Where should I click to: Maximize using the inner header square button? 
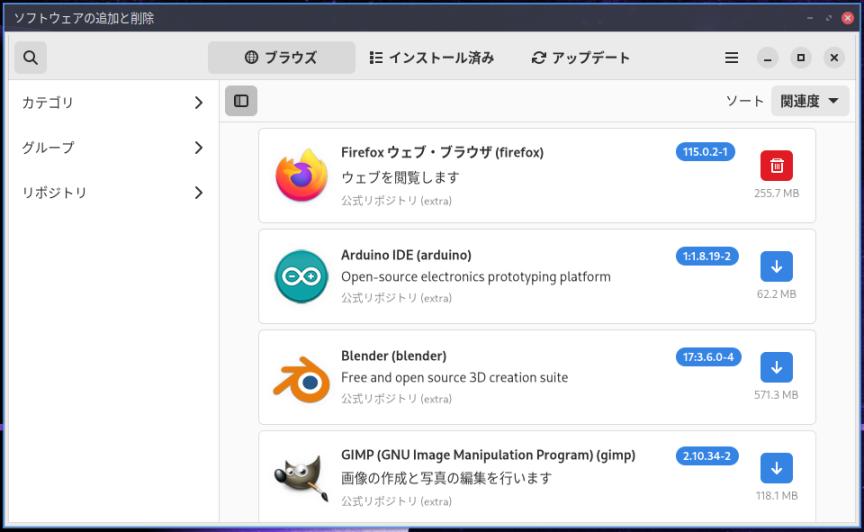801,57
